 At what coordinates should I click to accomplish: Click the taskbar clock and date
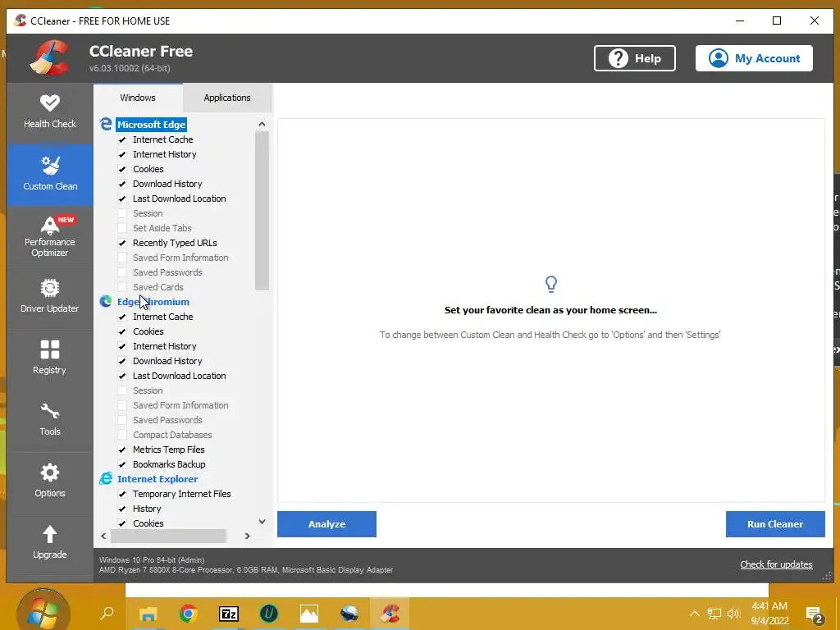769,614
